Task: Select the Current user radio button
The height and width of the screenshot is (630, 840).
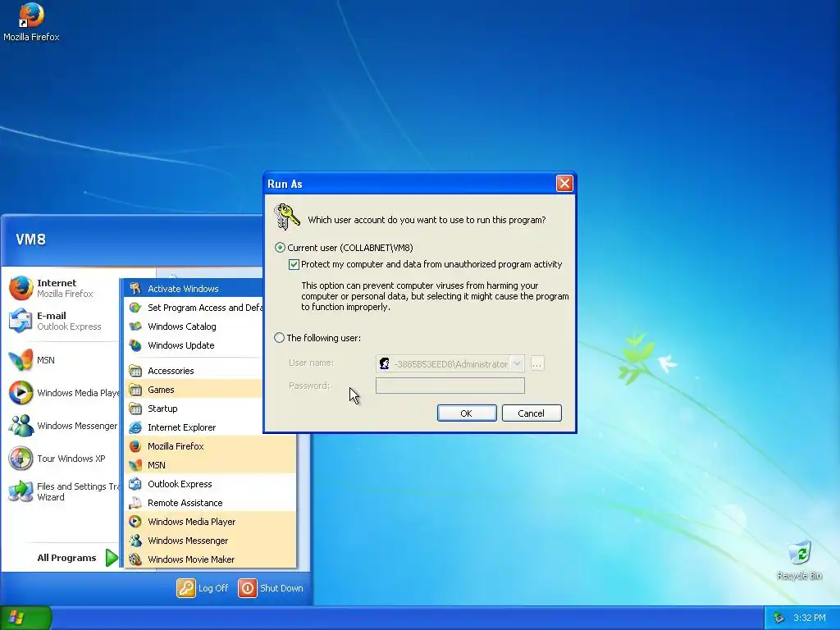Action: (280, 248)
